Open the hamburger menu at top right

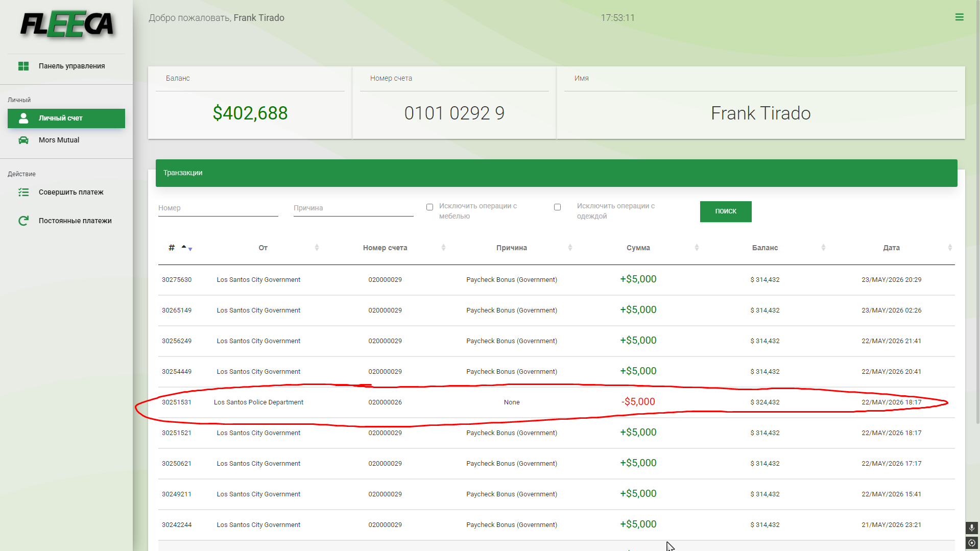[x=960, y=17]
